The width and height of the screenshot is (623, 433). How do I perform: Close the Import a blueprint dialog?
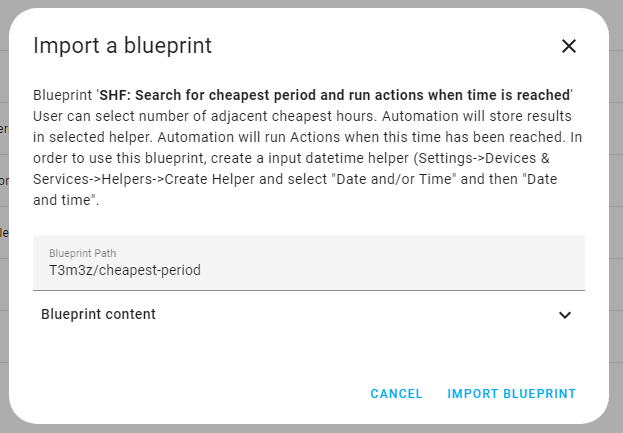pos(569,45)
